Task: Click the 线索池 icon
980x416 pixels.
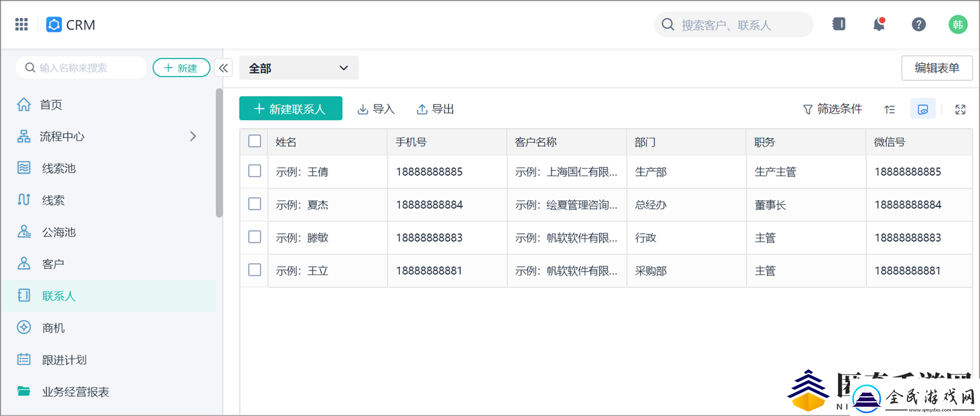Action: coord(24,168)
